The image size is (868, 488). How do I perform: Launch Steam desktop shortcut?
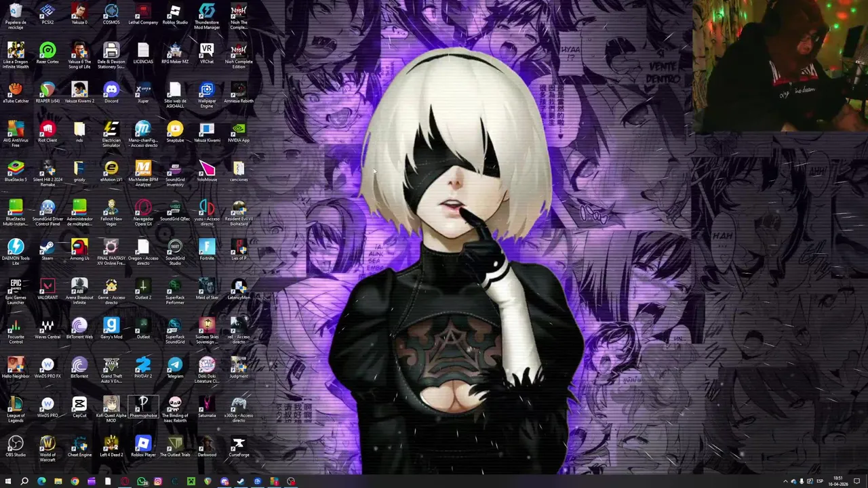click(47, 250)
